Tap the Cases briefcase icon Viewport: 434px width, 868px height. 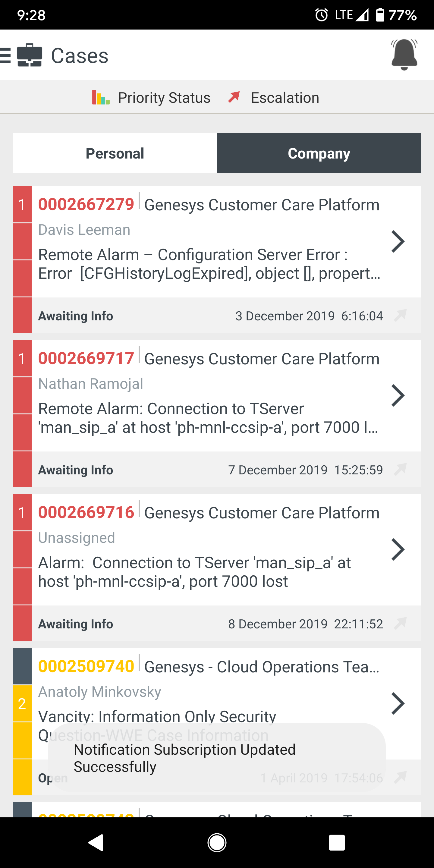coord(30,55)
